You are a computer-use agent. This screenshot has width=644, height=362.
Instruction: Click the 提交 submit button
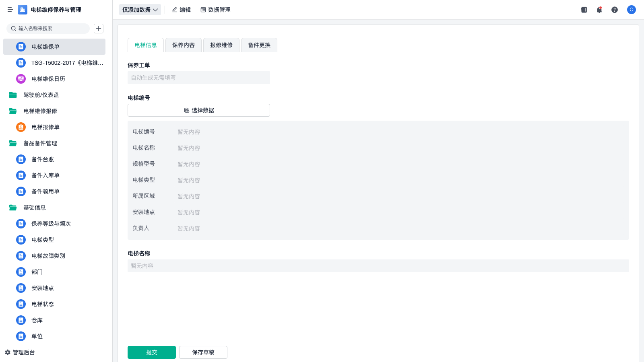click(x=152, y=352)
